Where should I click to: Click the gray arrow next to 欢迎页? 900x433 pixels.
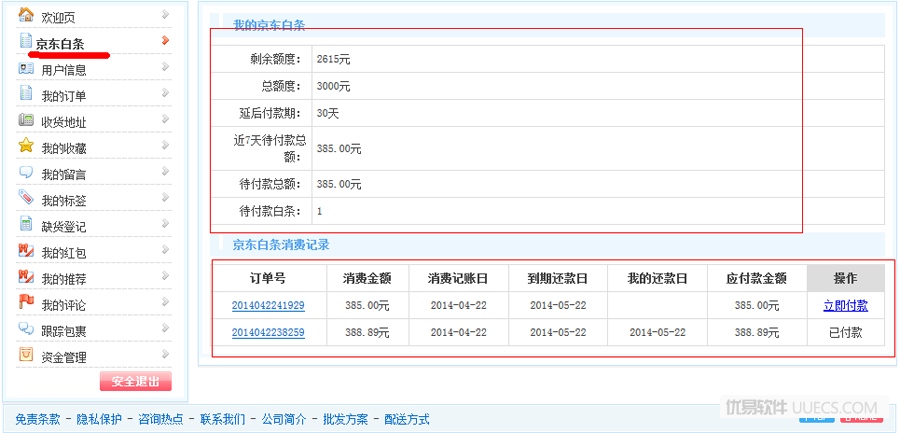(x=165, y=14)
